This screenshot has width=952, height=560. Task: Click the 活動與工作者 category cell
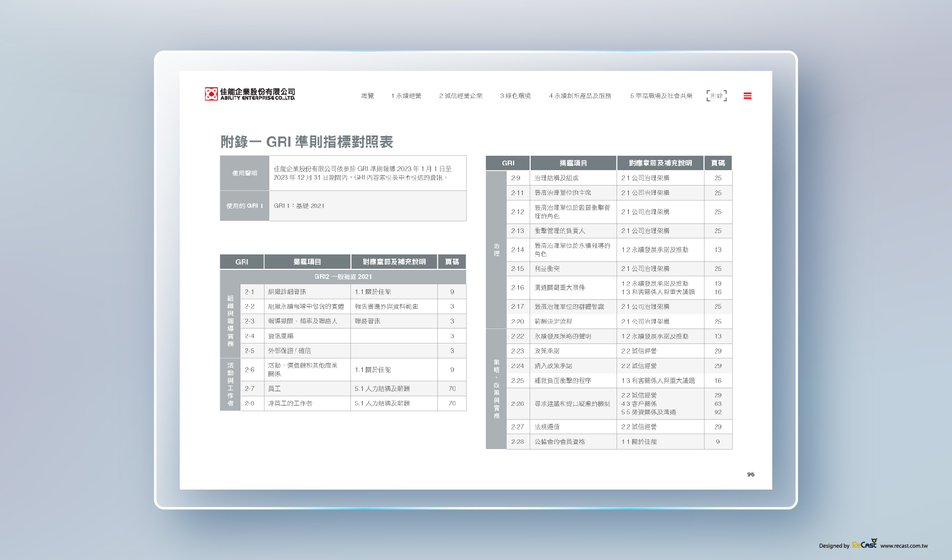(230, 385)
